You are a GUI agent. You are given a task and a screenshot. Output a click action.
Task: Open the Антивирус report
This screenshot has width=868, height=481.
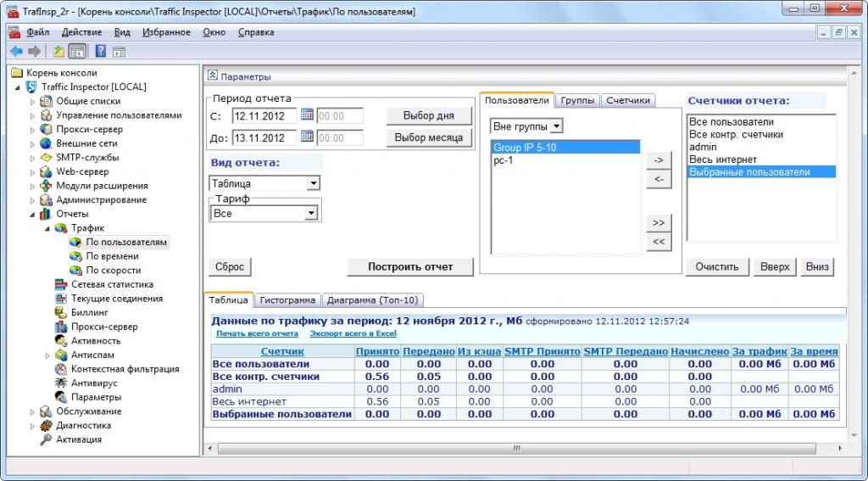(x=93, y=383)
